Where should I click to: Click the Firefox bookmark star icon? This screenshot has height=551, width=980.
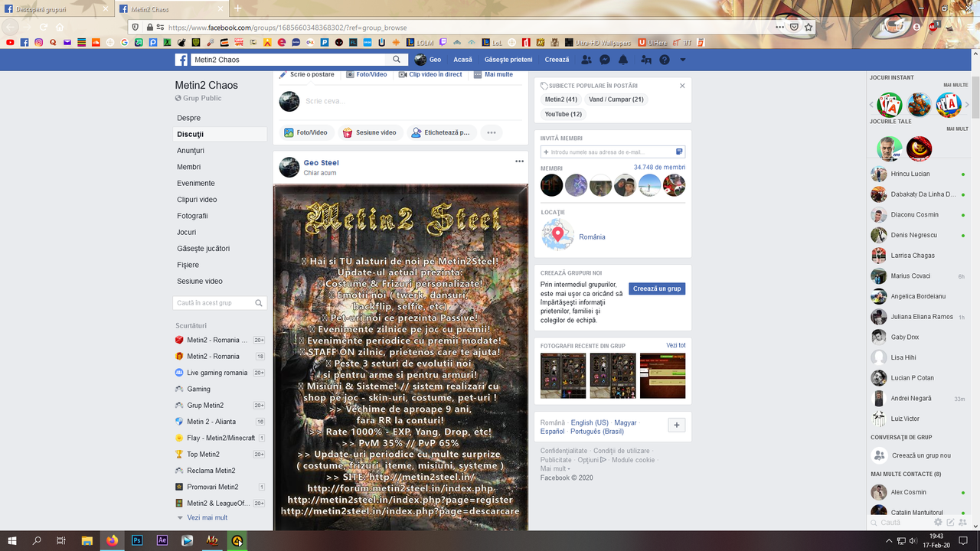tap(808, 27)
